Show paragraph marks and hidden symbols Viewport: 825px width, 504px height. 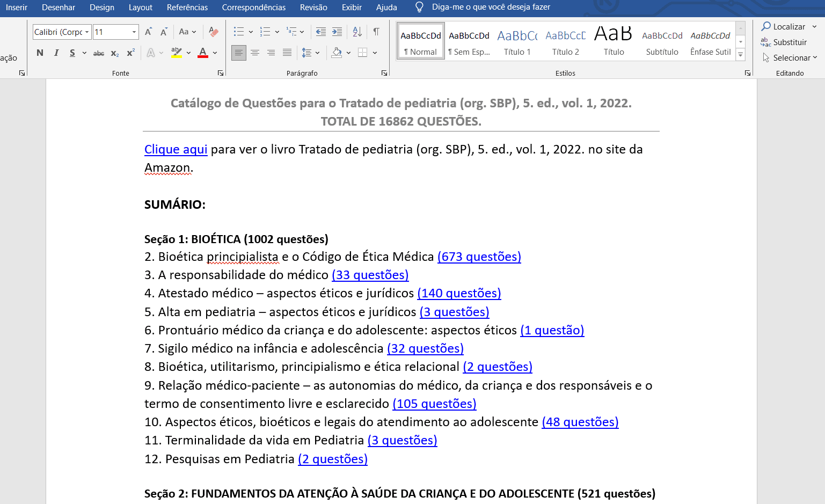(376, 32)
